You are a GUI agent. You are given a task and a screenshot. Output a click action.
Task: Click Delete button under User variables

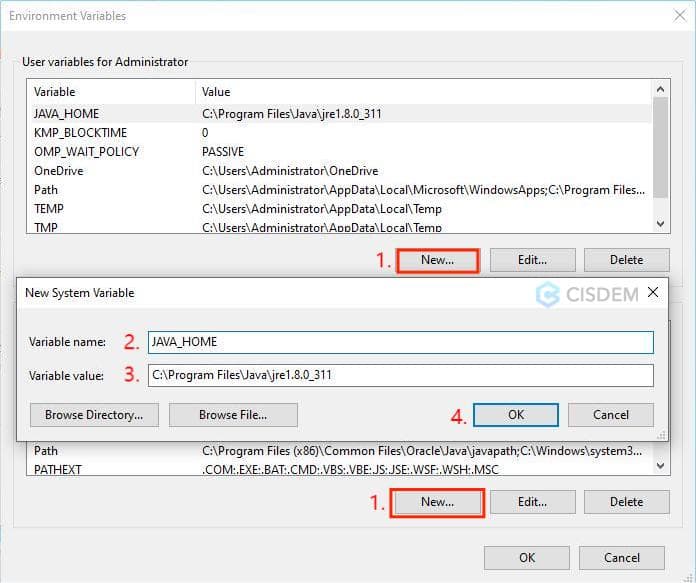pyautogui.click(x=626, y=260)
